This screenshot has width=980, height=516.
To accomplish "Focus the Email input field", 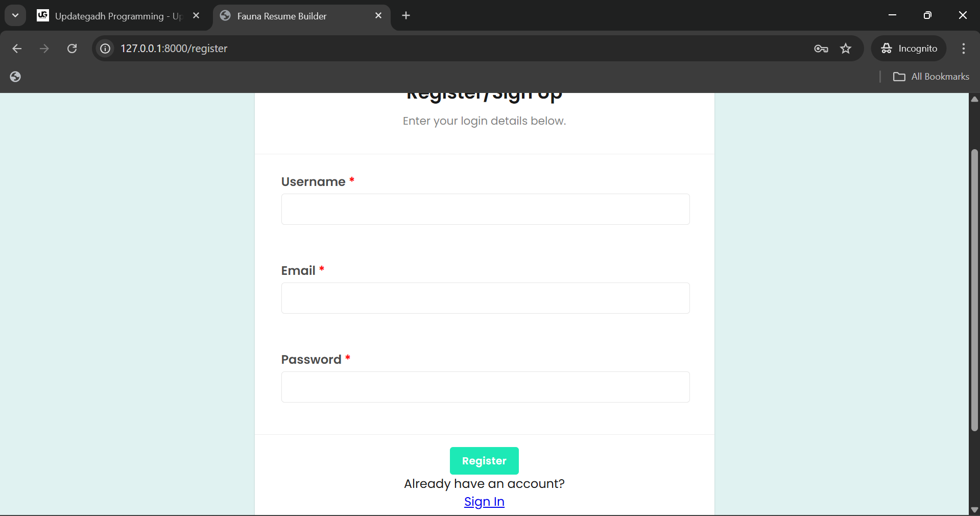I will 485,298.
